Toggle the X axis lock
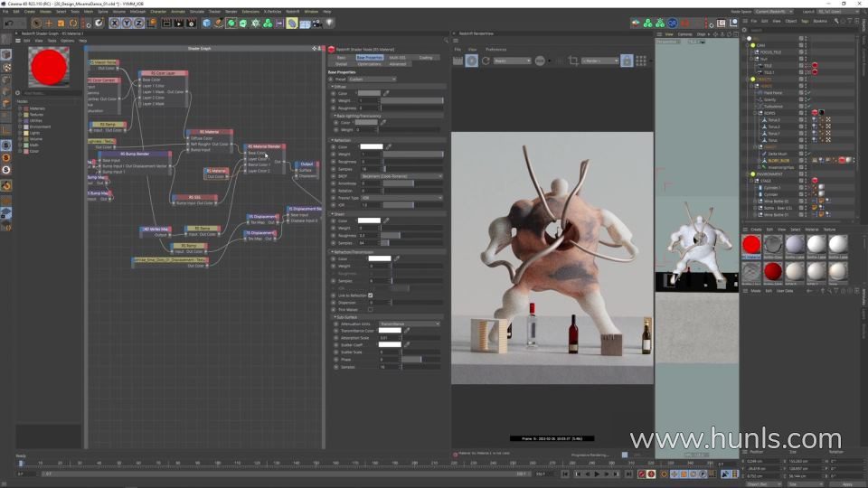Viewport: 868px width, 488px height. (x=114, y=23)
